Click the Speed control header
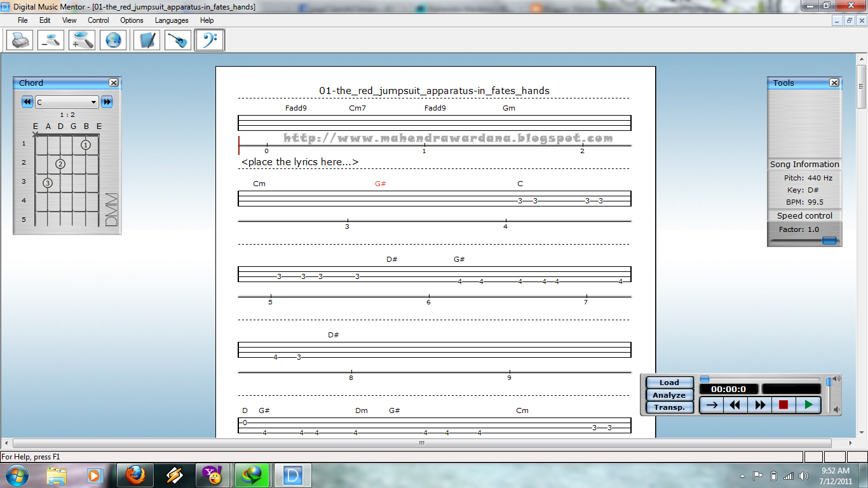 804,215
